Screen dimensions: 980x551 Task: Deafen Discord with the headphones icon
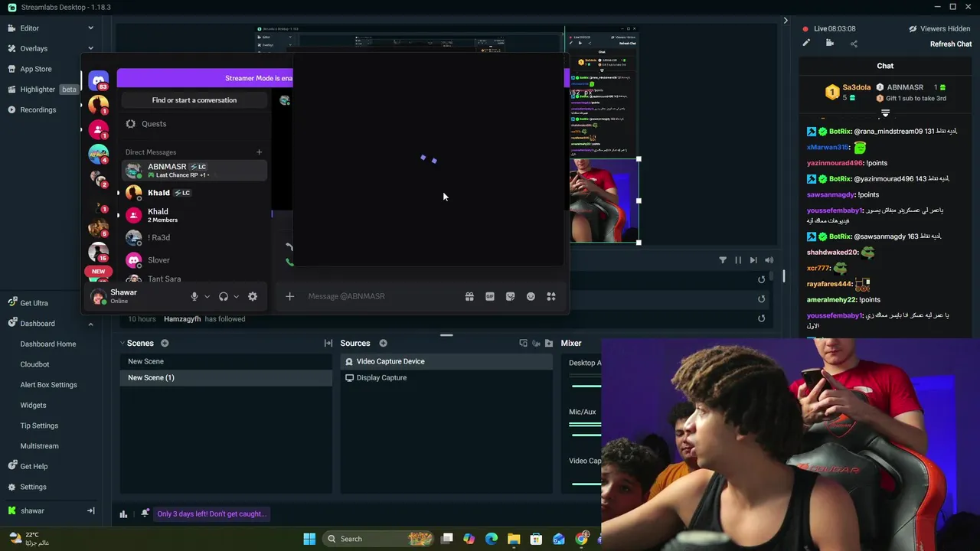224,296
